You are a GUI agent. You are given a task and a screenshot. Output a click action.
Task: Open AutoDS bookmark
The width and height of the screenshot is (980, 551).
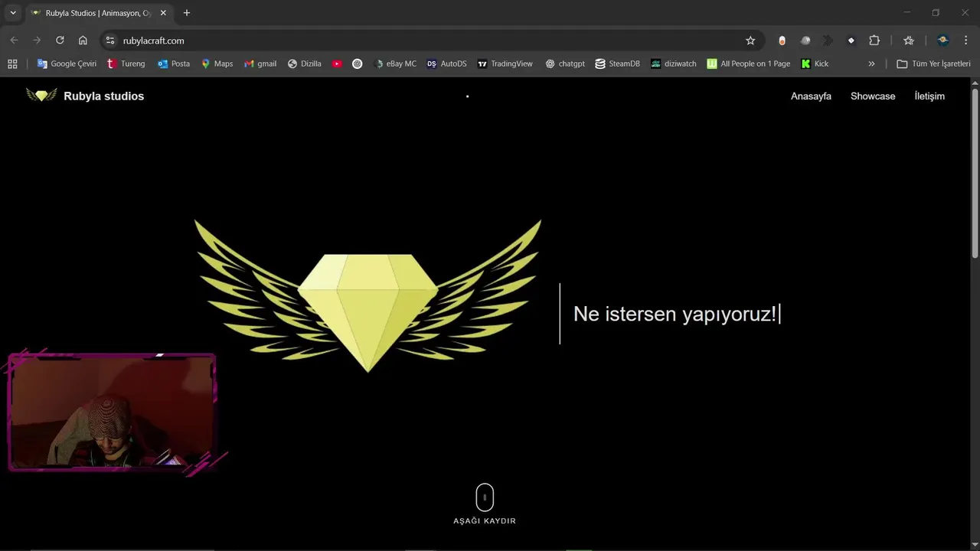447,64
